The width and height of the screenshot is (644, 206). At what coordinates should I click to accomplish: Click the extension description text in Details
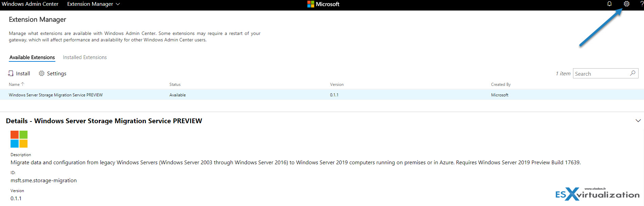[x=296, y=163]
